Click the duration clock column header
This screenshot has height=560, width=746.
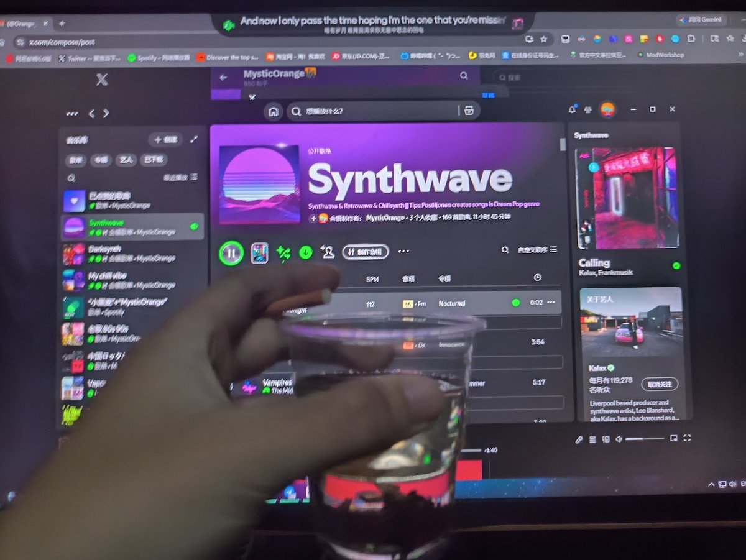pos(538,277)
